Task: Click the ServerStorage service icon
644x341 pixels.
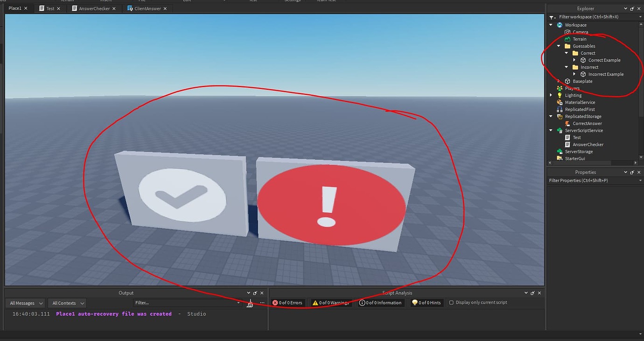Action: point(560,151)
